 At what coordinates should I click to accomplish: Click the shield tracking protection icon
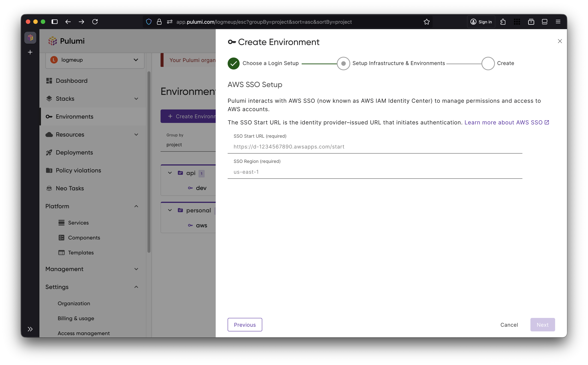click(x=149, y=22)
